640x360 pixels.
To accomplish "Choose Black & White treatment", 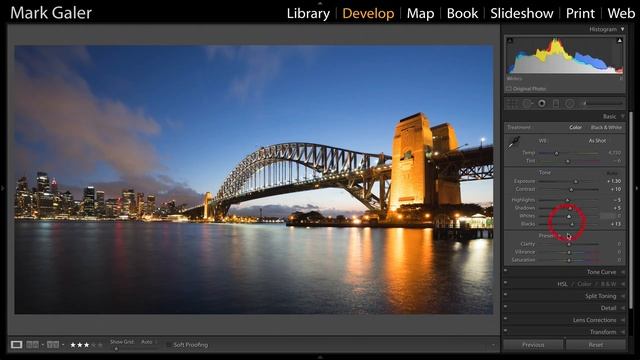I will [606, 127].
